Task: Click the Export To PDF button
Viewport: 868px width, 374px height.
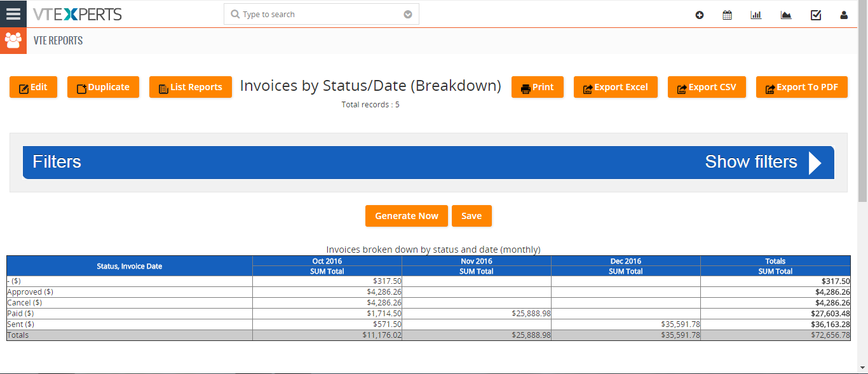Action: (x=802, y=87)
